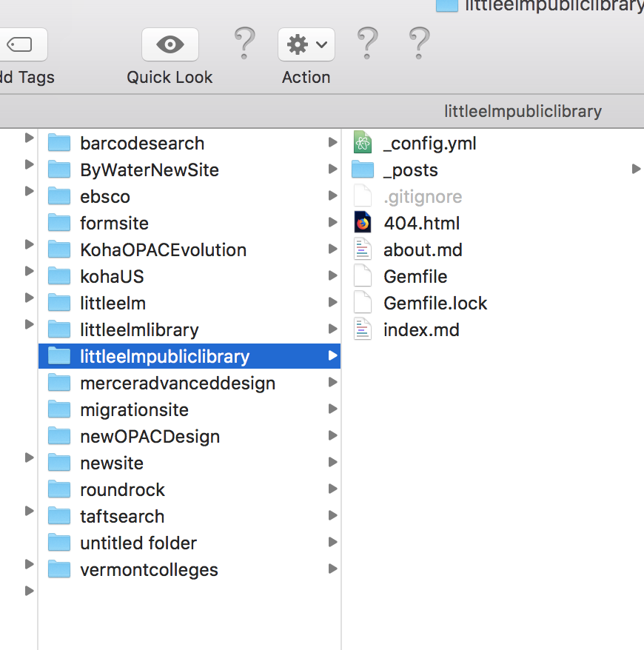Viewport: 644px width, 650px height.
Task: Open the _config.yml file icon
Action: 361,142
